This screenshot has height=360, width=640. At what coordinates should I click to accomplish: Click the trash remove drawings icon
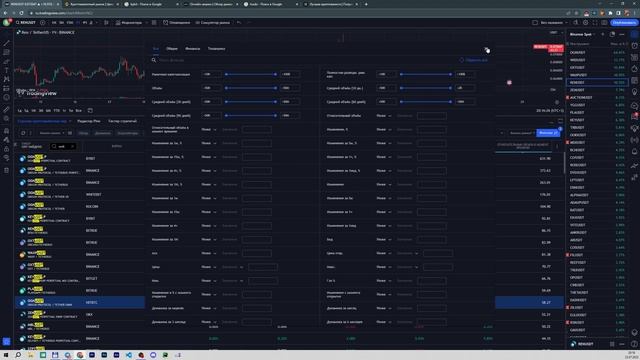pyautogui.click(x=7, y=170)
